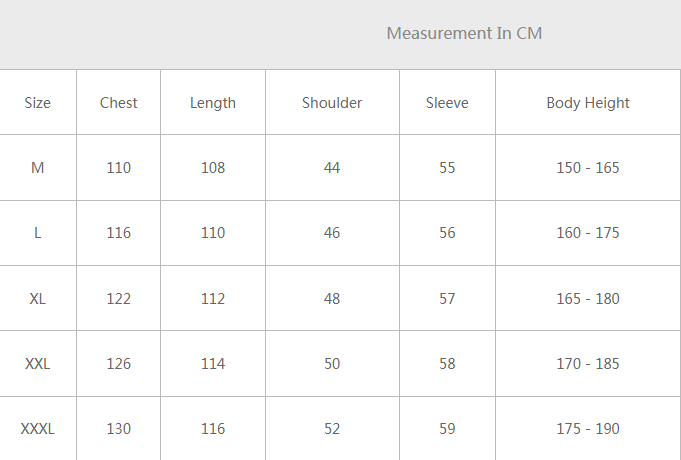Click the XL size row label
This screenshot has height=460, width=681.
click(x=38, y=299)
